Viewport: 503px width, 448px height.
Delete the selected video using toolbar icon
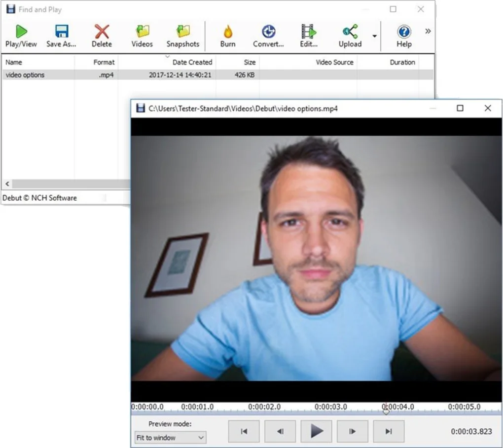[x=101, y=35]
